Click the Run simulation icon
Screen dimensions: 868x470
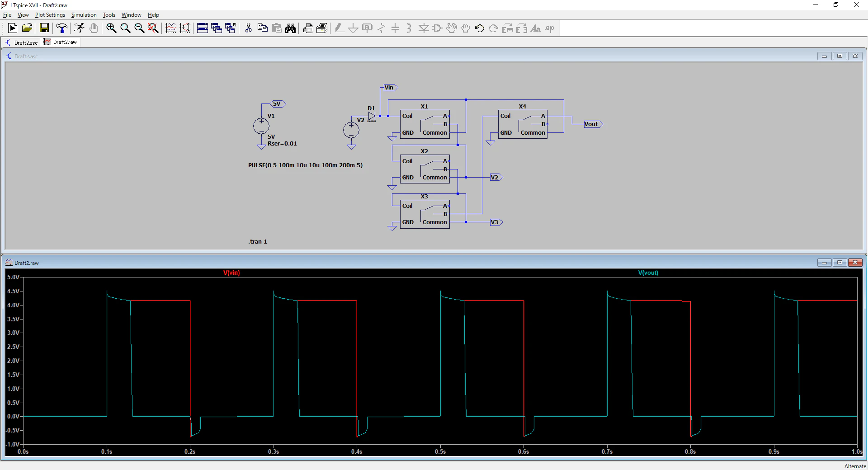point(13,28)
